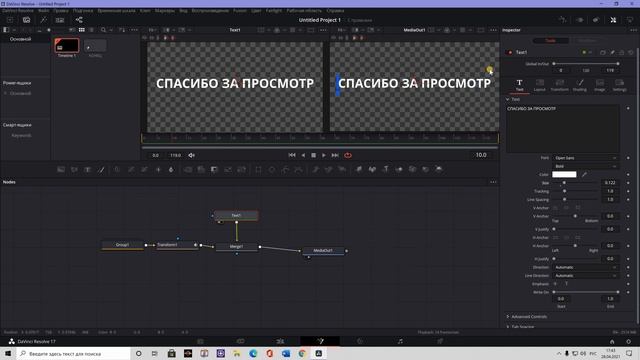The width and height of the screenshot is (640, 360).
Task: Switch to the Transform tab in Inspector
Action: click(559, 85)
